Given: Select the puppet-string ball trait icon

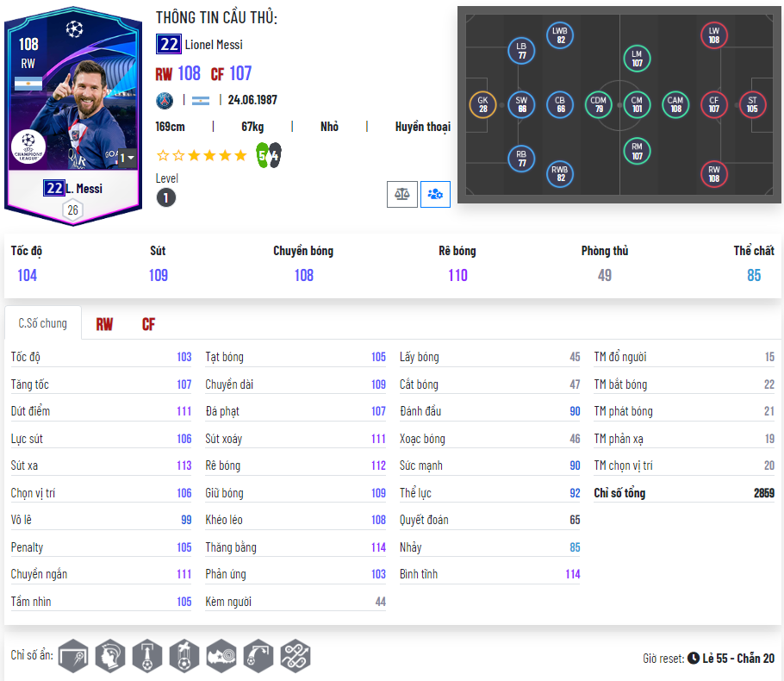Looking at the screenshot, I should pos(184,655).
